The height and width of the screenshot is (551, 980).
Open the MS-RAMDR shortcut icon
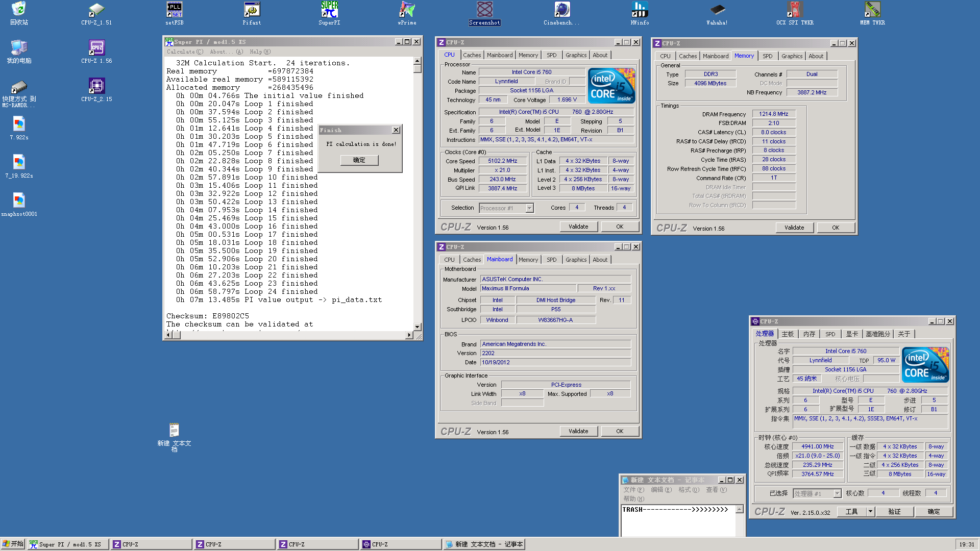tap(19, 93)
